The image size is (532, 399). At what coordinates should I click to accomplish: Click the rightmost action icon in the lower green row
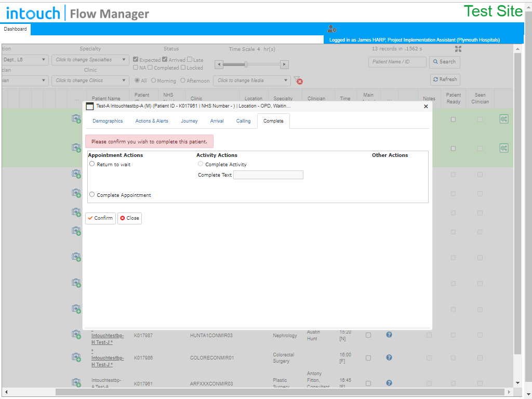click(x=504, y=148)
